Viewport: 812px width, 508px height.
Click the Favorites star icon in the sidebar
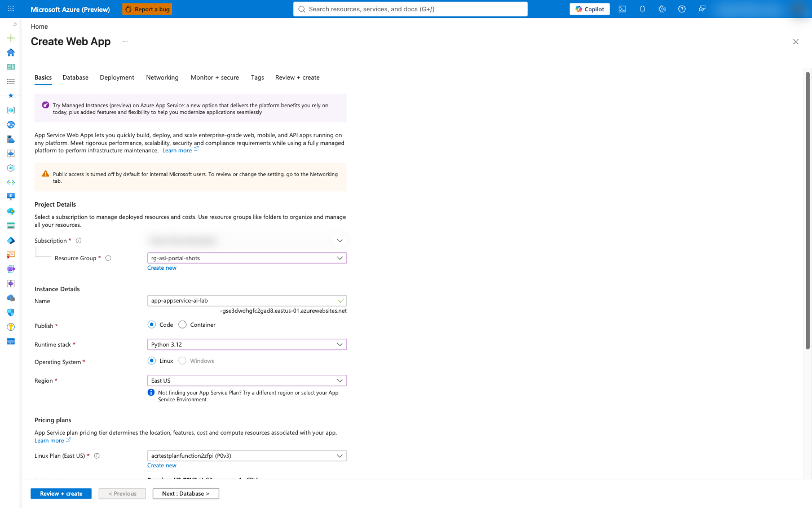(11, 95)
